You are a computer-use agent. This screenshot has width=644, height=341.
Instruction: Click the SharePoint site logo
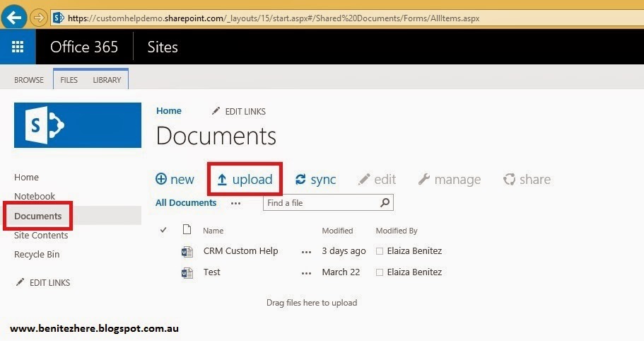point(78,125)
